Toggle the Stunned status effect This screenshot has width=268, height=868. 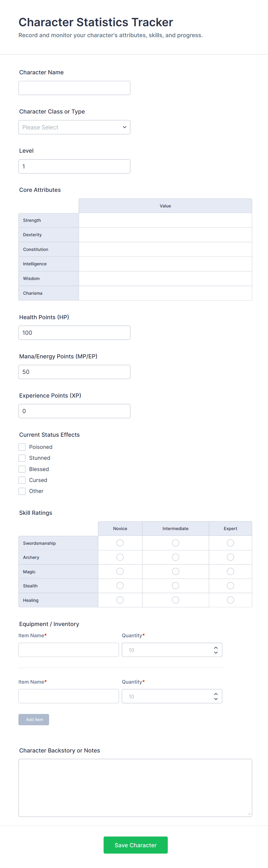[22, 458]
